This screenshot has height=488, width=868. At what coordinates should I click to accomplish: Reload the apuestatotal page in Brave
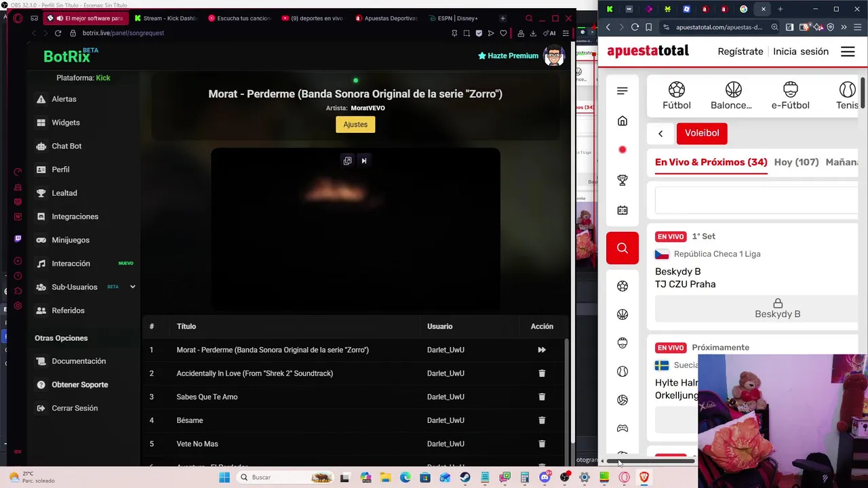(635, 27)
